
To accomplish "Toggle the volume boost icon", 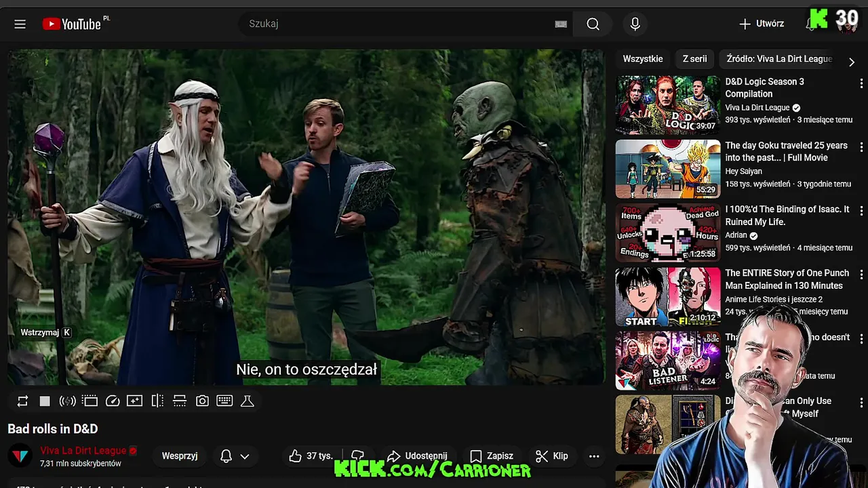I will (x=67, y=401).
